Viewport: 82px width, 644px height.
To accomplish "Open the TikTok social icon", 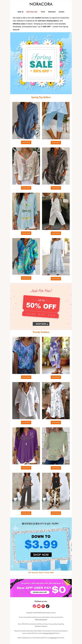I will coord(47,606).
